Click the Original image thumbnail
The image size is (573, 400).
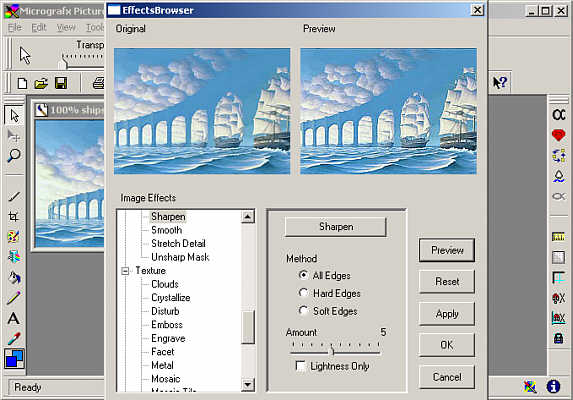pos(202,111)
